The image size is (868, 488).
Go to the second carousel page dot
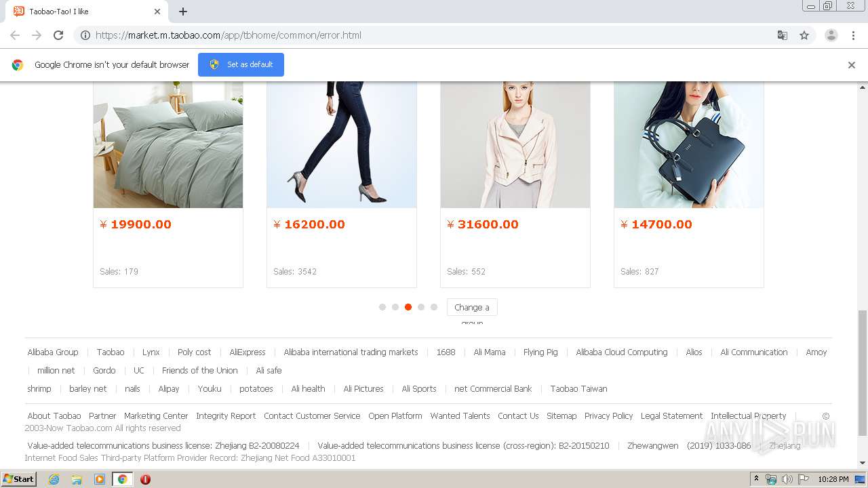[x=395, y=307]
